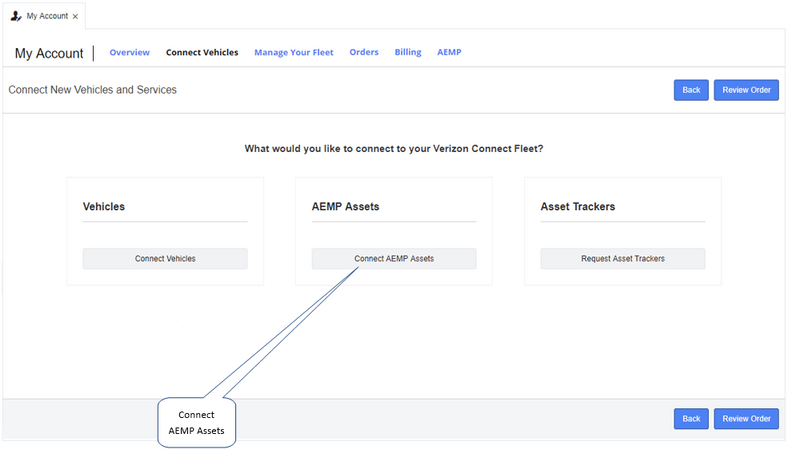Open the AEMP tab

(449, 52)
